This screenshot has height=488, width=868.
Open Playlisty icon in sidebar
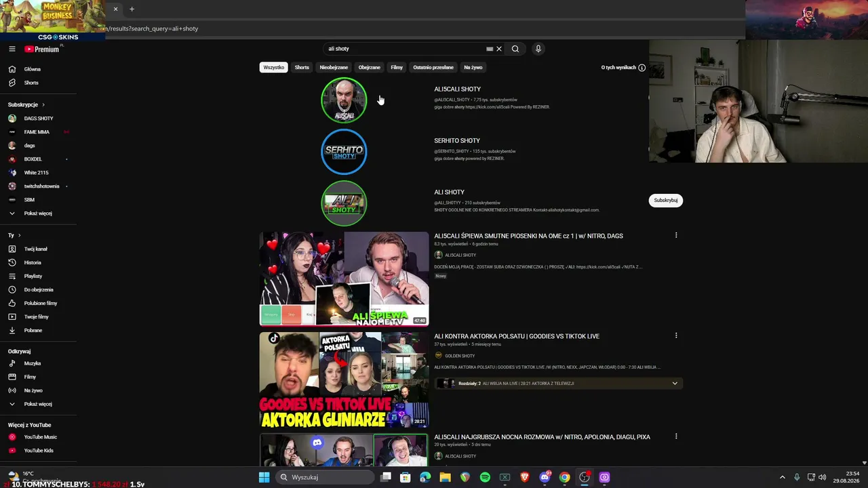(x=12, y=276)
